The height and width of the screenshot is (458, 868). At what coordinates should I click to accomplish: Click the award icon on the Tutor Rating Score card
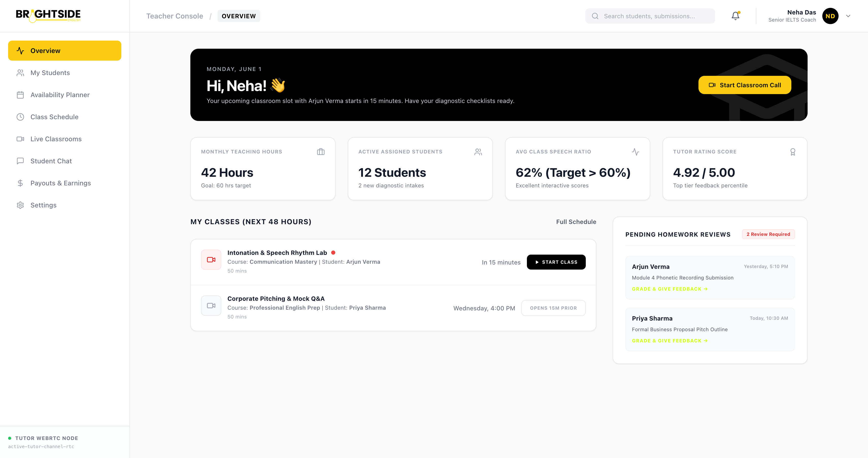(x=793, y=152)
